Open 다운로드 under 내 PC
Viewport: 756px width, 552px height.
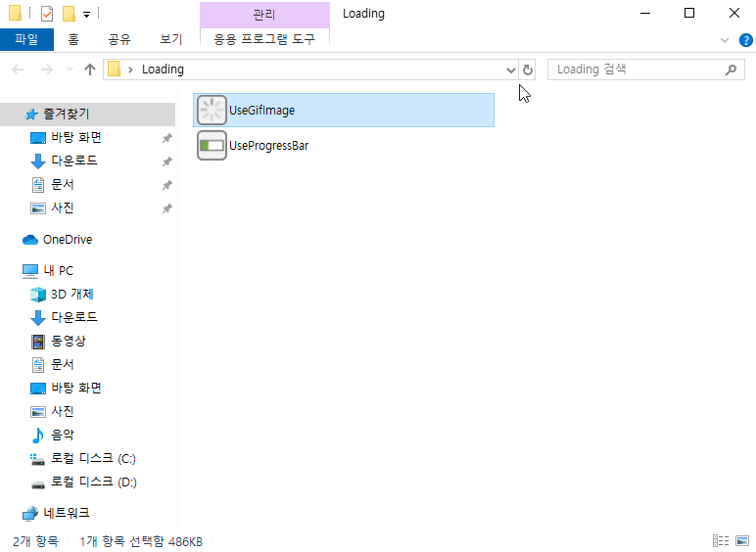coord(74,317)
